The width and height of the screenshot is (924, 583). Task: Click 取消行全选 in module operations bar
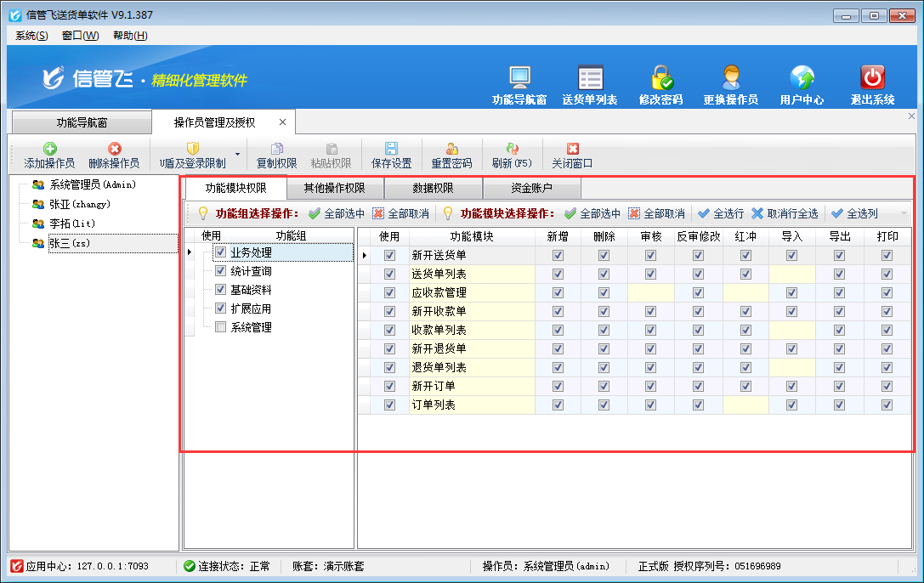[x=784, y=213]
